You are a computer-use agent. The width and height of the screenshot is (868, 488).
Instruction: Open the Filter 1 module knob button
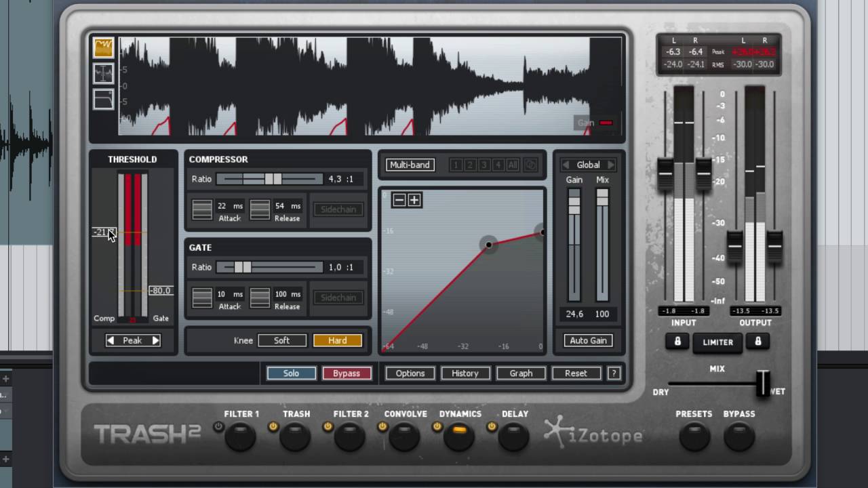tap(241, 437)
